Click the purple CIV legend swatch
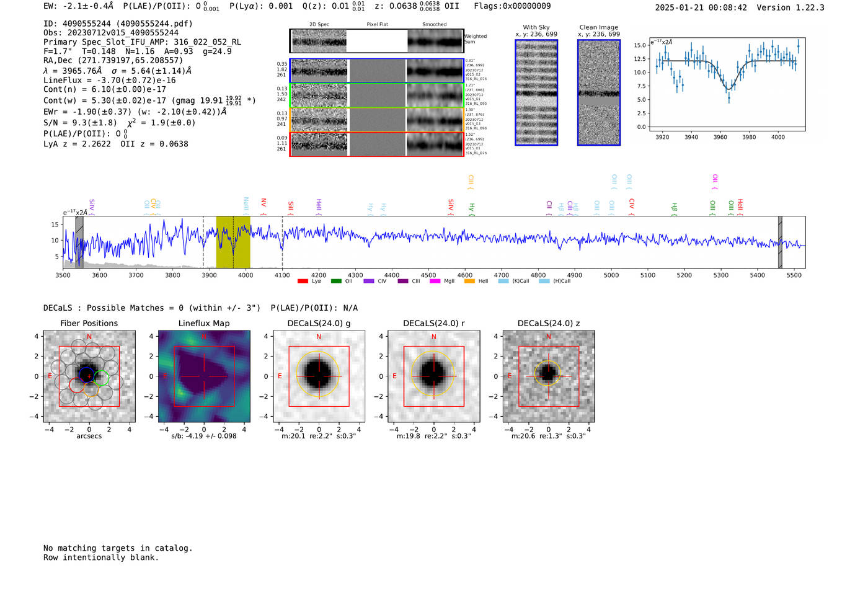This screenshot has height=591, width=868. (x=369, y=282)
